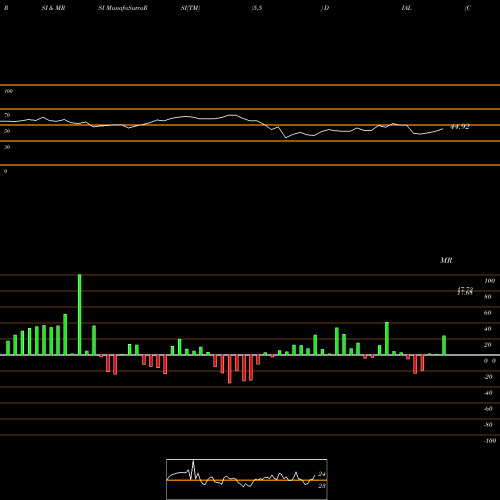The image size is (500, 500).
Task: Click the "SI & MR" header text
Action: [53, 8]
